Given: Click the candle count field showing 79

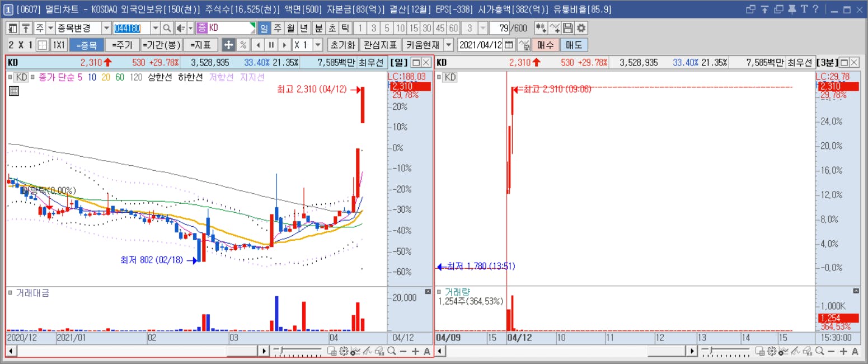Looking at the screenshot, I should point(500,28).
